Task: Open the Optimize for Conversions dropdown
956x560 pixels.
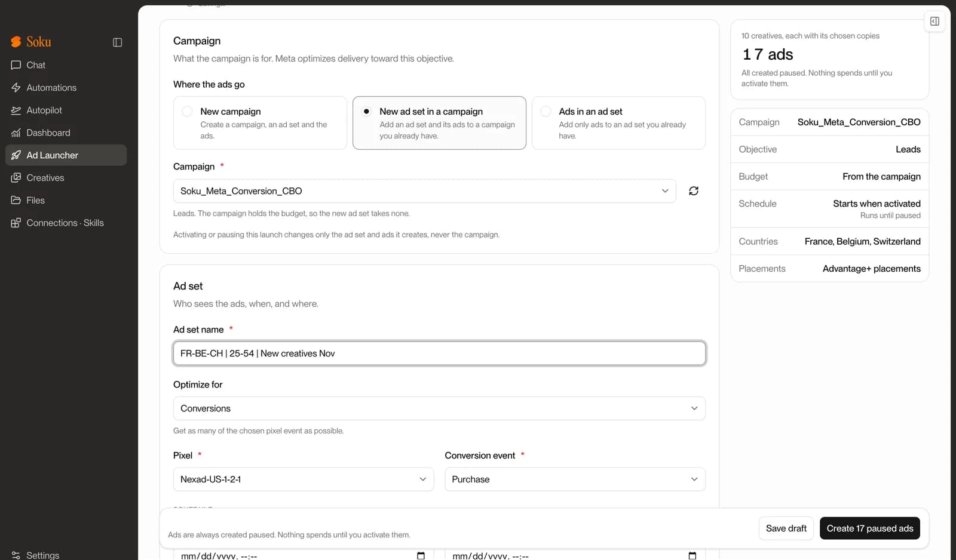Action: (x=439, y=408)
